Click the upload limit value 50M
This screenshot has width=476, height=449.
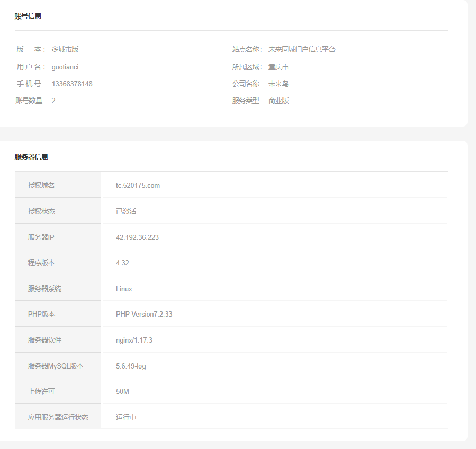122,391
